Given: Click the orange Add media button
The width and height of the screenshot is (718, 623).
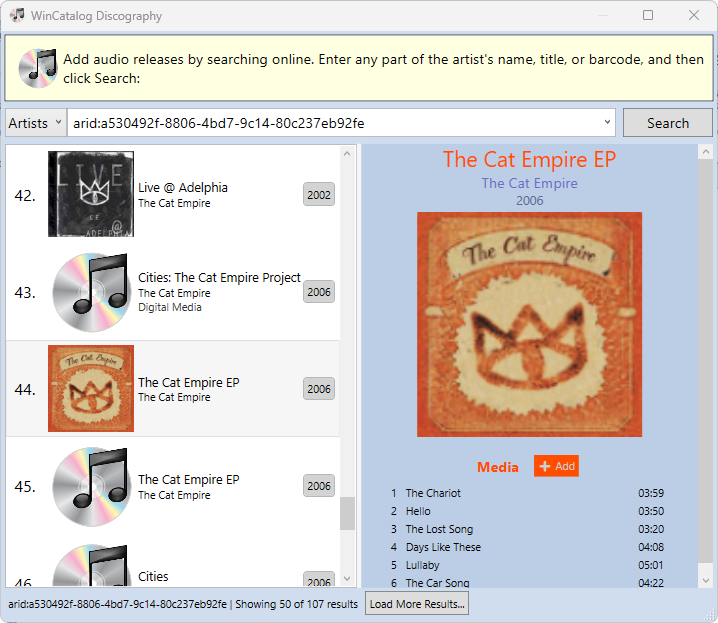Looking at the screenshot, I should click(556, 466).
